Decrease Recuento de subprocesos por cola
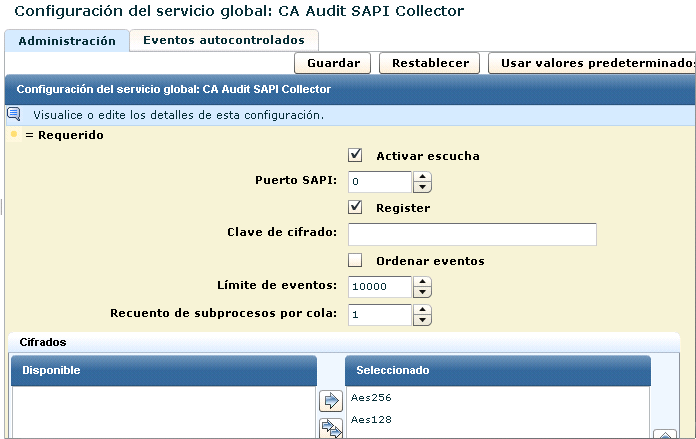 tap(423, 321)
